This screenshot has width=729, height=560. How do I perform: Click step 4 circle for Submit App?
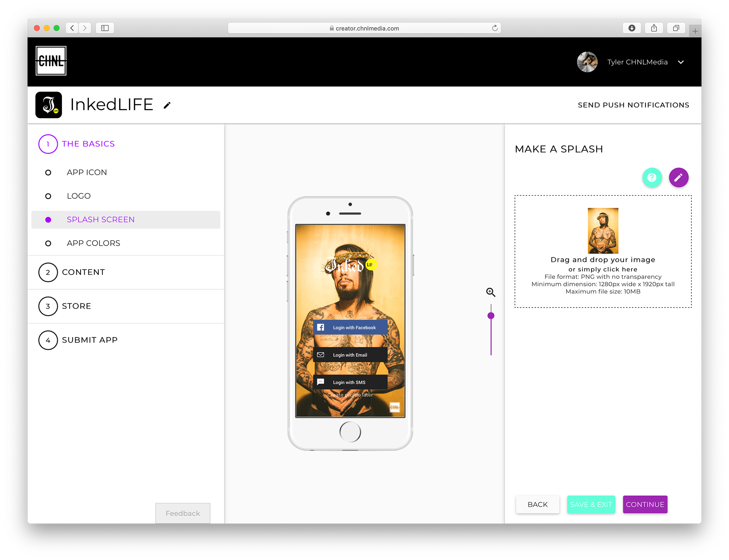click(48, 340)
